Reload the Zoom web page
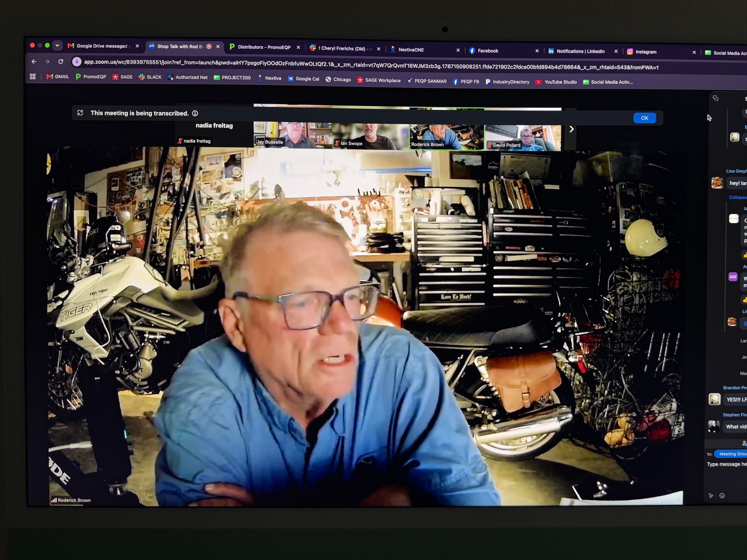This screenshot has width=747, height=560. click(x=61, y=62)
